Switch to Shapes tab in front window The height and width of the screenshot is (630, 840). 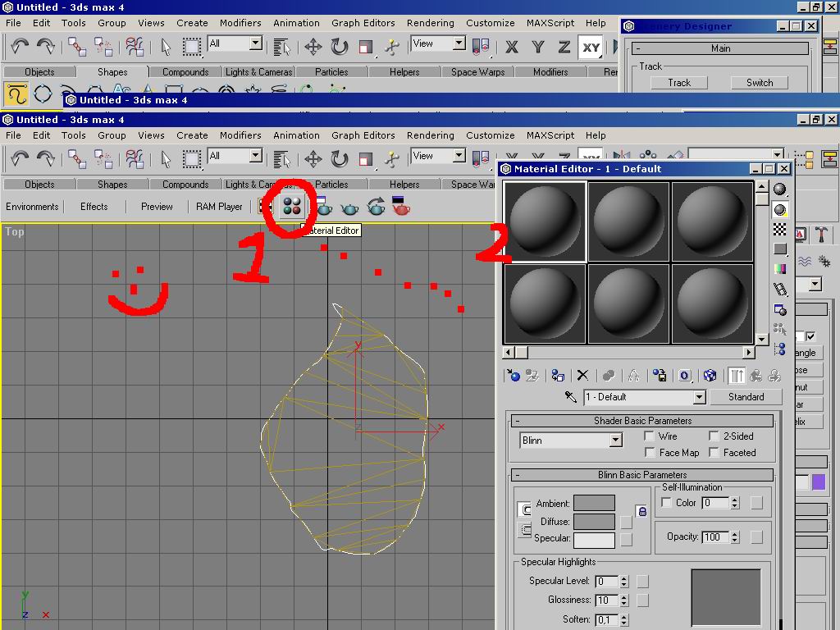(112, 185)
